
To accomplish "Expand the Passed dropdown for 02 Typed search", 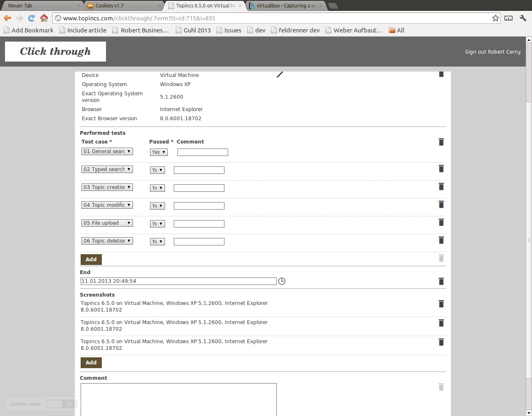I will tap(158, 170).
